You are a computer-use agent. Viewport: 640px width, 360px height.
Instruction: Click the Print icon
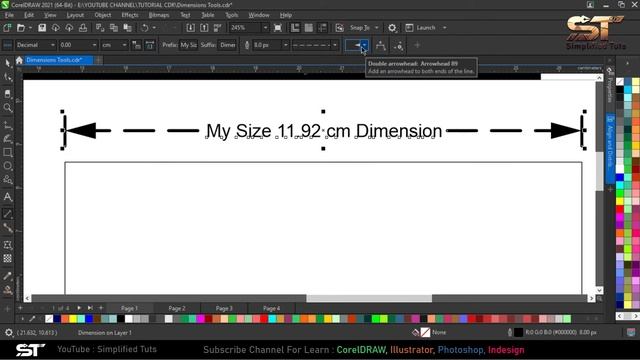(x=83, y=28)
